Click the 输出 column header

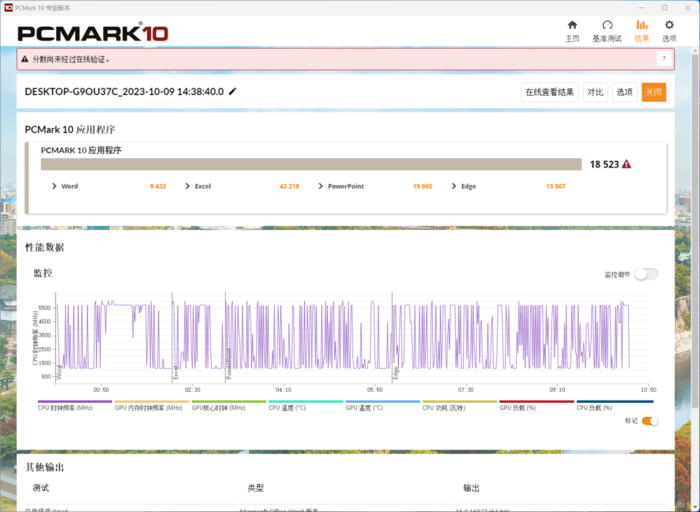[x=471, y=488]
